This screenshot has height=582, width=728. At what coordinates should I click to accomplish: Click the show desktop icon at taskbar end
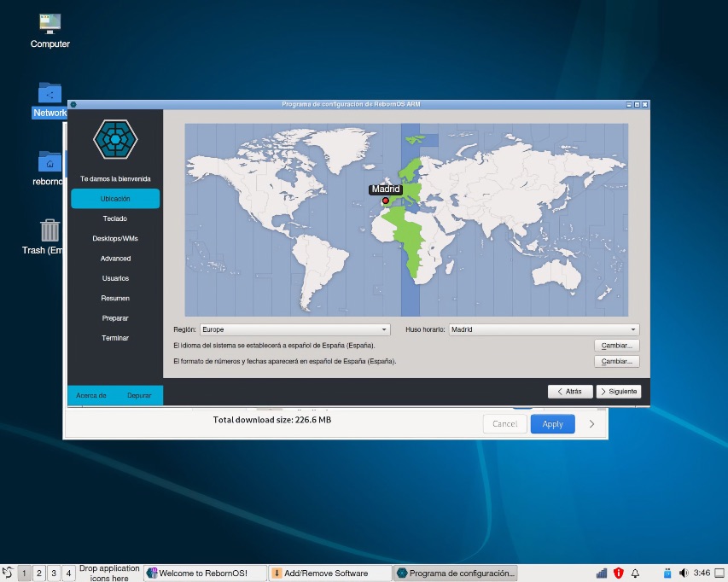(719, 573)
